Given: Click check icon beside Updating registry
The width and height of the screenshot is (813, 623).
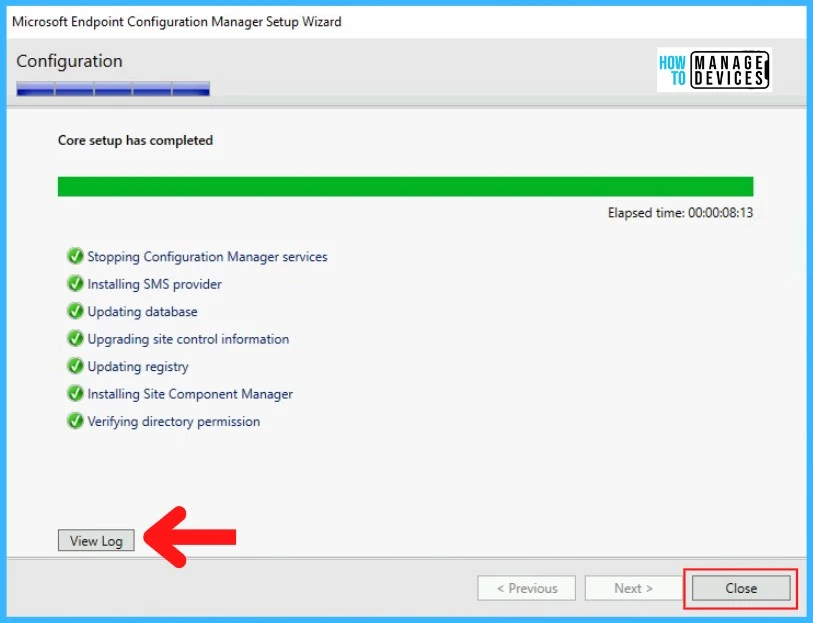Looking at the screenshot, I should tap(75, 366).
